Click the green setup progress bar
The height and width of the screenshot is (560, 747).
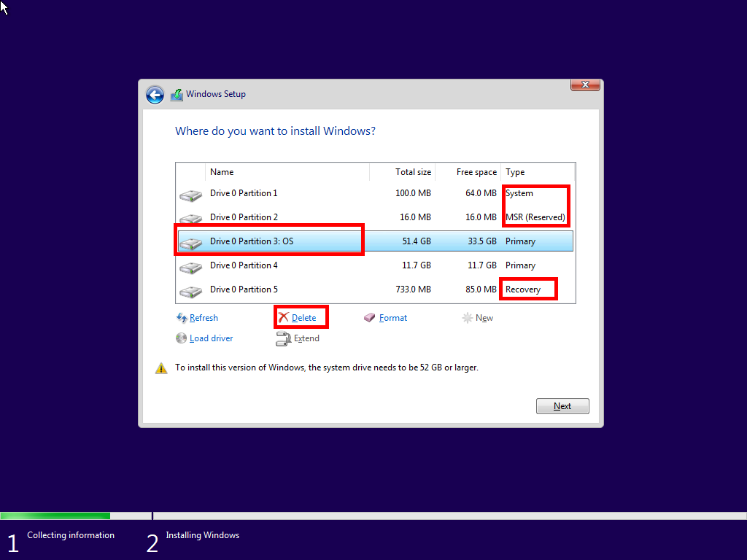(x=55, y=516)
